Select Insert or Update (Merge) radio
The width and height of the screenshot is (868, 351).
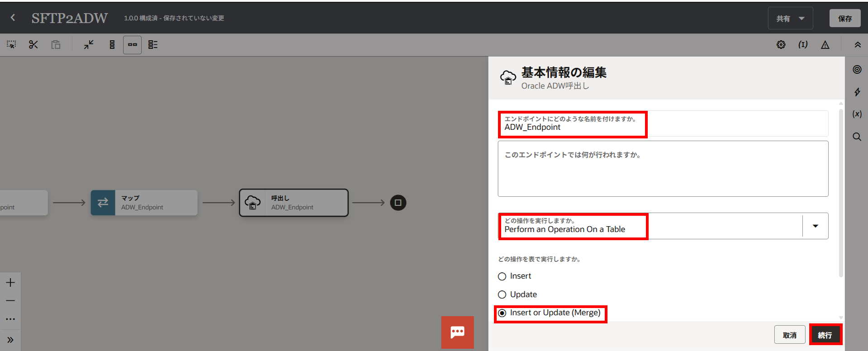click(502, 313)
